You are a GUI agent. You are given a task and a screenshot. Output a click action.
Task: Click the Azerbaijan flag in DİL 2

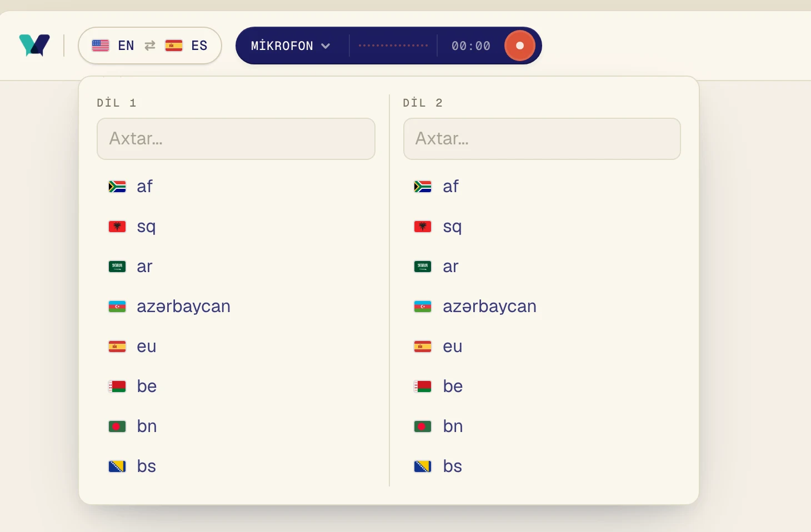[x=423, y=307]
